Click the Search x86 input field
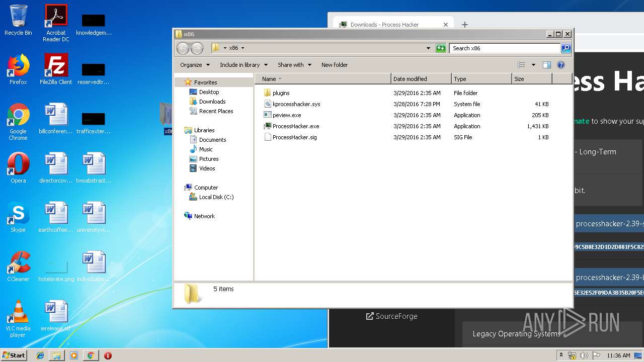The height and width of the screenshot is (362, 644). (x=505, y=48)
